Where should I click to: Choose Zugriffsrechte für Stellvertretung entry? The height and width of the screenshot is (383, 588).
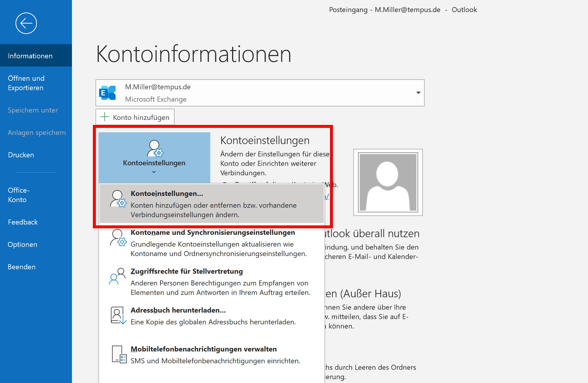pyautogui.click(x=212, y=281)
